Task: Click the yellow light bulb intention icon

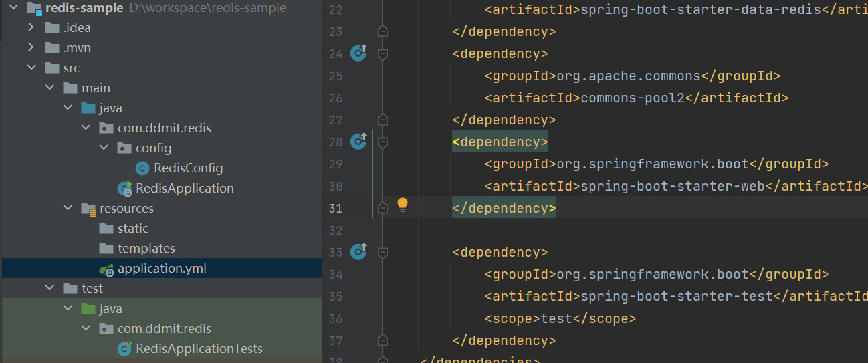Action: point(402,204)
